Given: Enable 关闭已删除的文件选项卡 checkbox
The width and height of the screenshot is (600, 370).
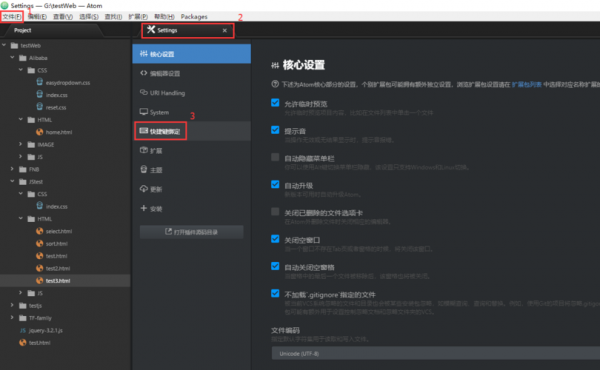Looking at the screenshot, I should click(275, 212).
